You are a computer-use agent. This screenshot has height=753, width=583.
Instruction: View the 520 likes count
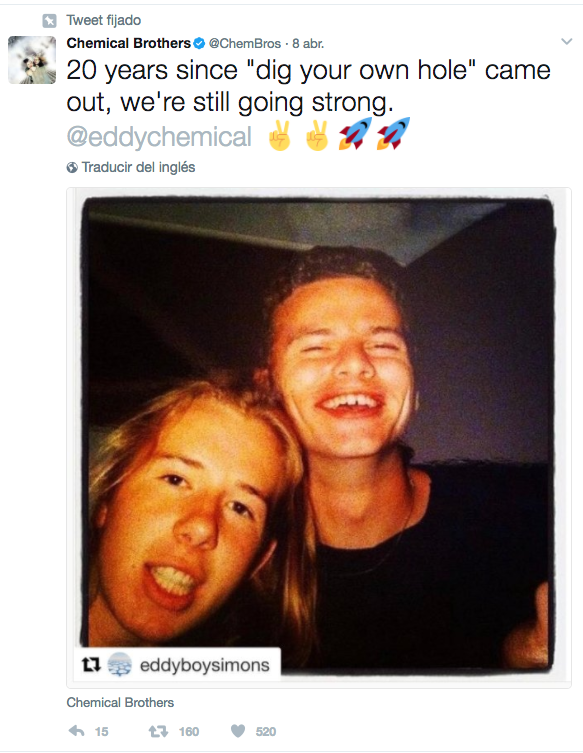click(266, 731)
